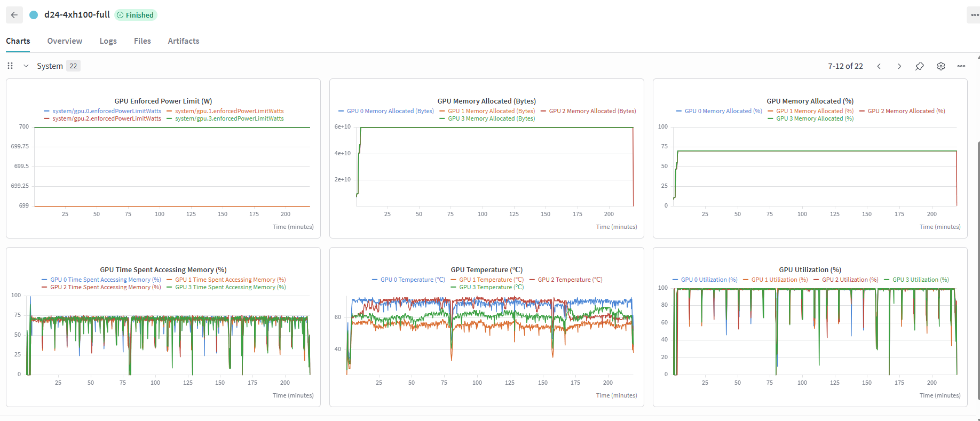980x421 pixels.
Task: Switch to the Charts tab
Action: point(18,41)
